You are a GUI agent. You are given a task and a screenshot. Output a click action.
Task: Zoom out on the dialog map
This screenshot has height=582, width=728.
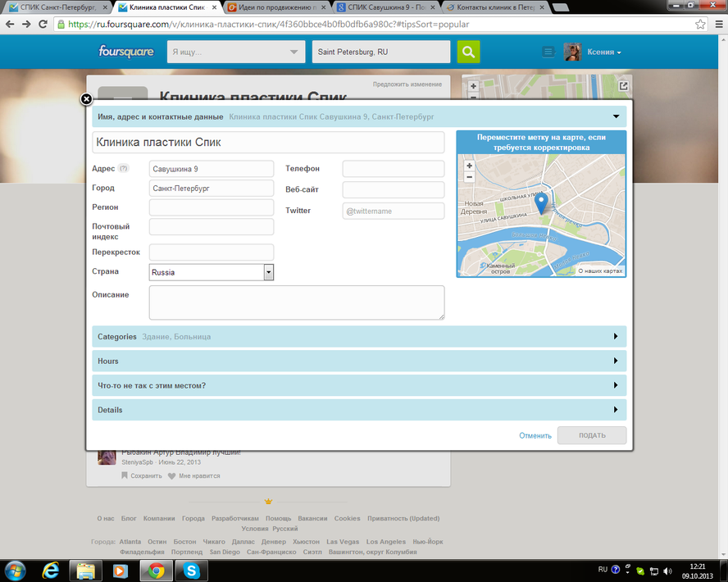point(470,177)
